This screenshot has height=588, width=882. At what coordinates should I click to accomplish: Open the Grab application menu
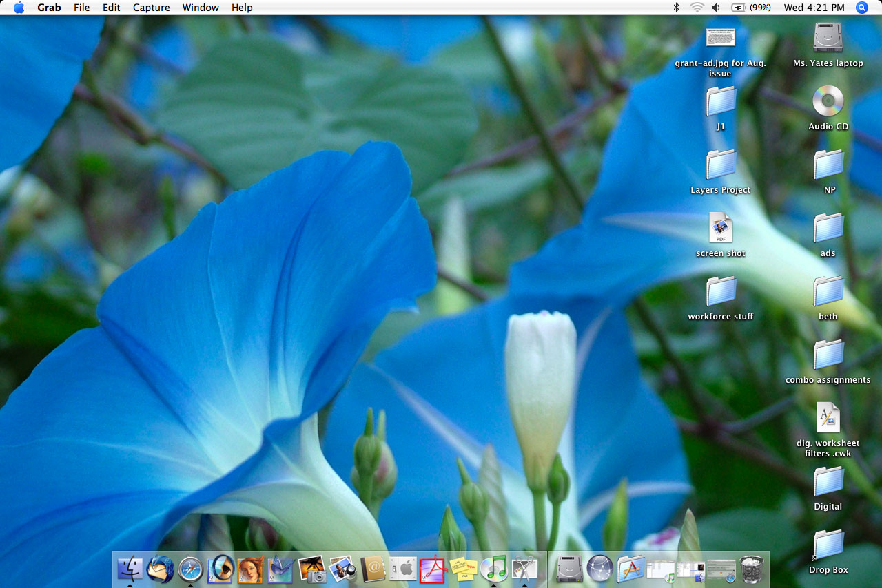click(49, 8)
